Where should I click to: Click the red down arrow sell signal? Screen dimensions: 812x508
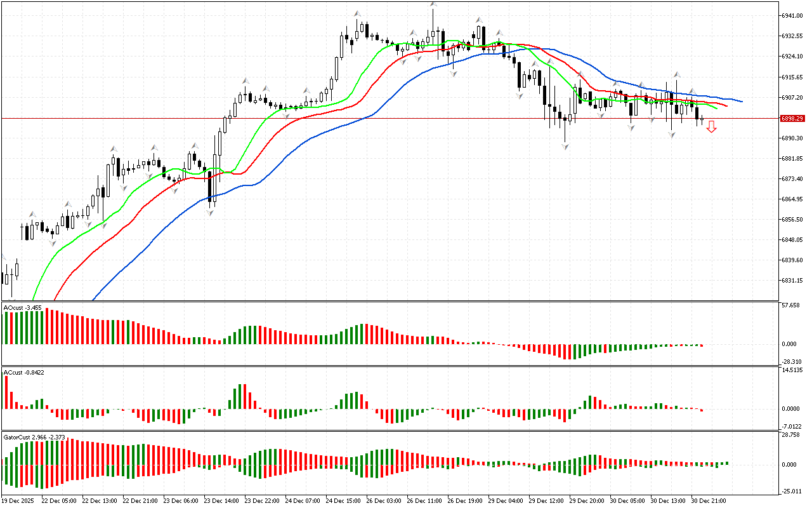coord(712,128)
